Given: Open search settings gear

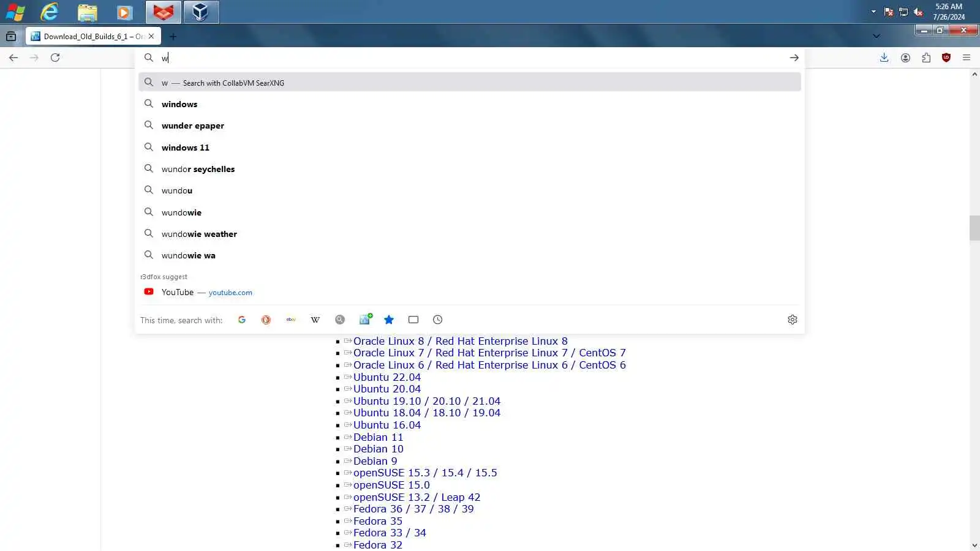Looking at the screenshot, I should (x=793, y=320).
